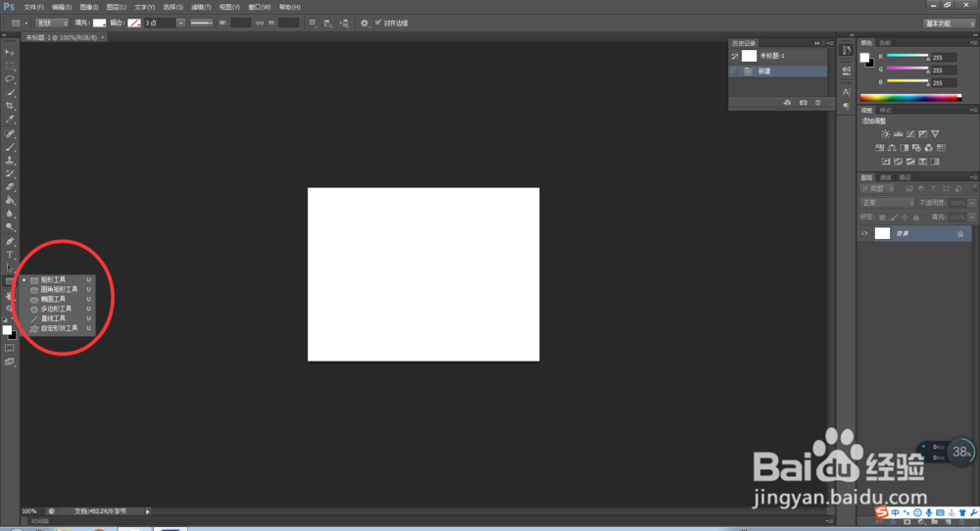Toggle Quick Mask mode icon

pos(10,348)
